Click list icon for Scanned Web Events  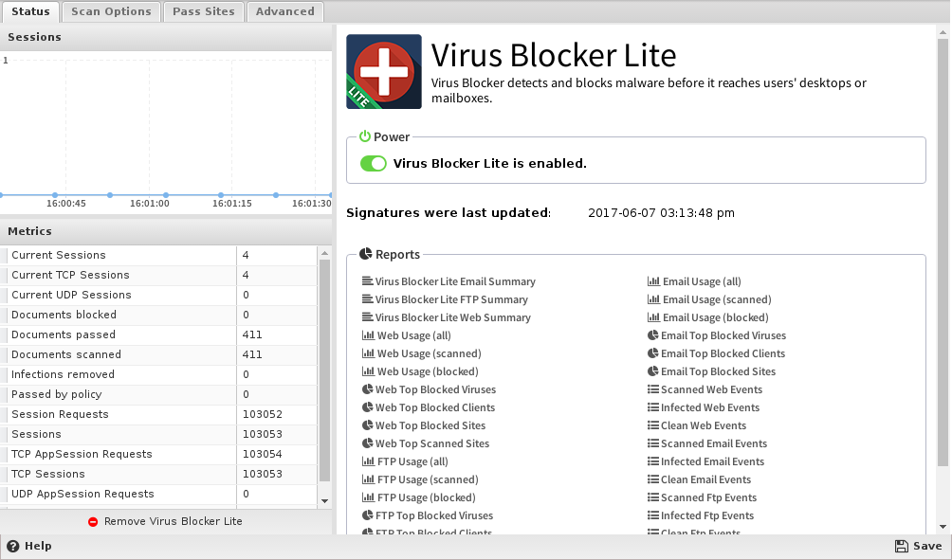(x=653, y=389)
